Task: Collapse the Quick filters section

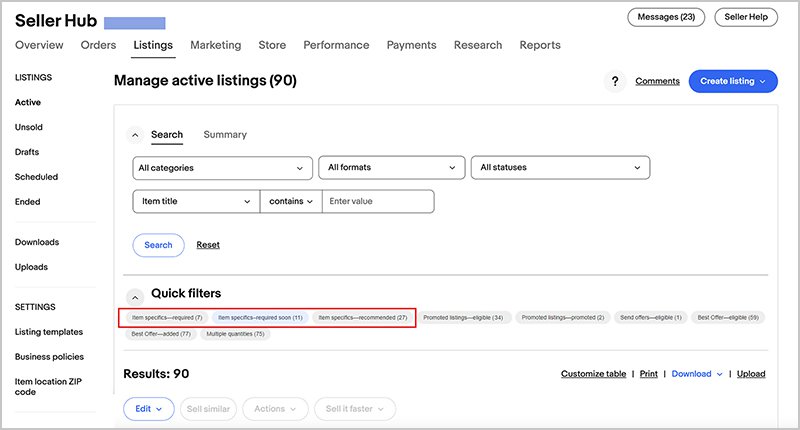Action: [x=135, y=297]
